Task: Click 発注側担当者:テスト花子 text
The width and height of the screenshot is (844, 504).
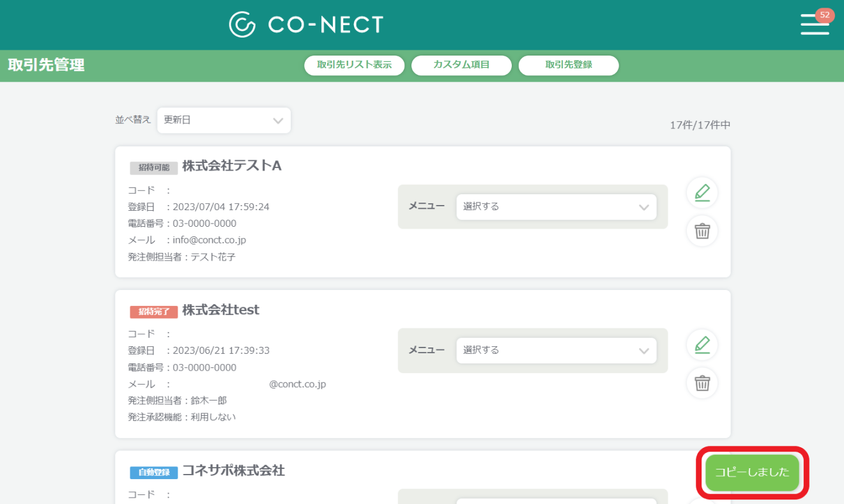Action: click(182, 257)
